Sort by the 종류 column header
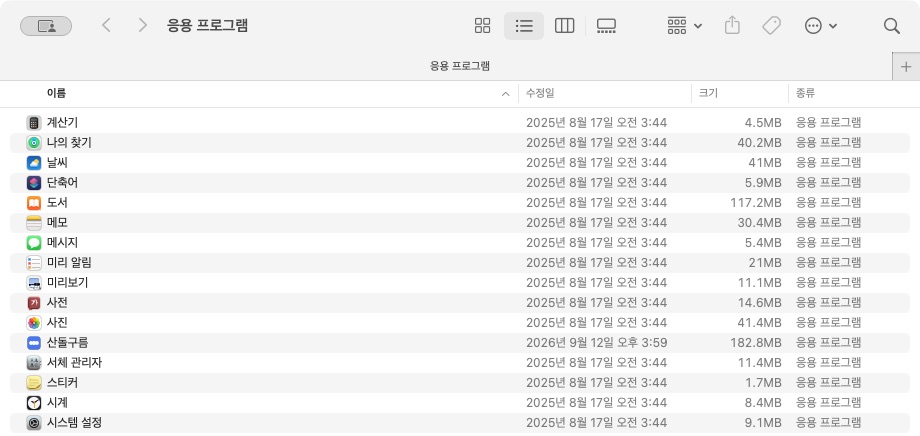Image resolution: width=920 pixels, height=436 pixels. point(805,93)
